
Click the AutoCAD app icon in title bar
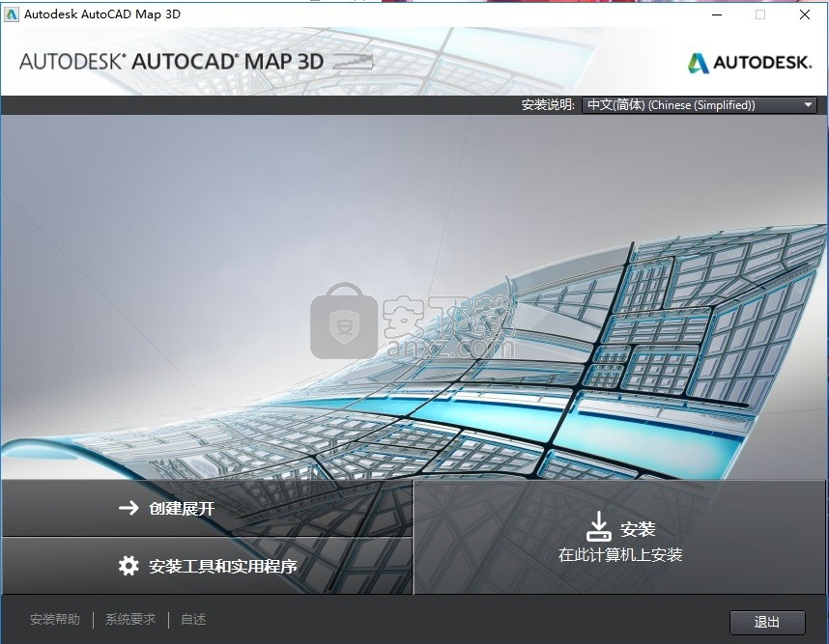coord(11,14)
